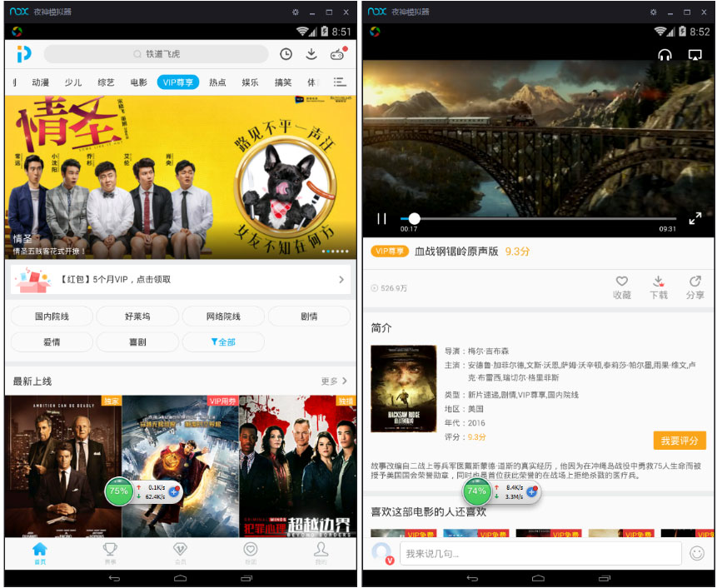
Task: Switch to 电影 tab
Action: point(138,82)
